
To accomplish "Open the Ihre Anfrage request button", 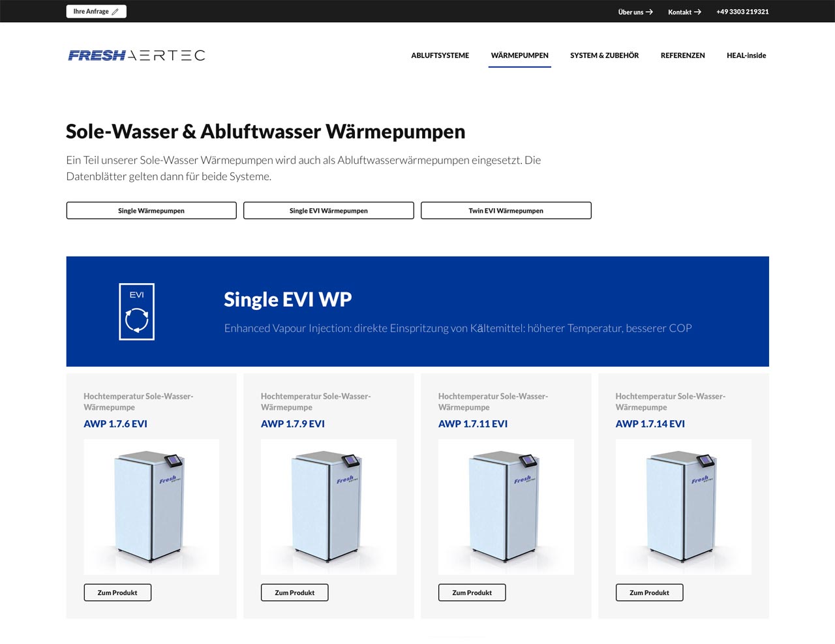I will pos(96,12).
